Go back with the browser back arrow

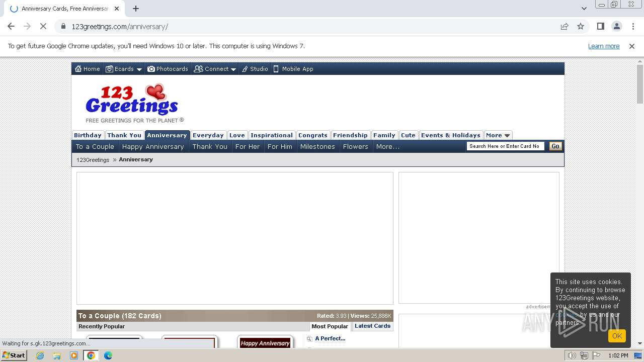pyautogui.click(x=11, y=26)
